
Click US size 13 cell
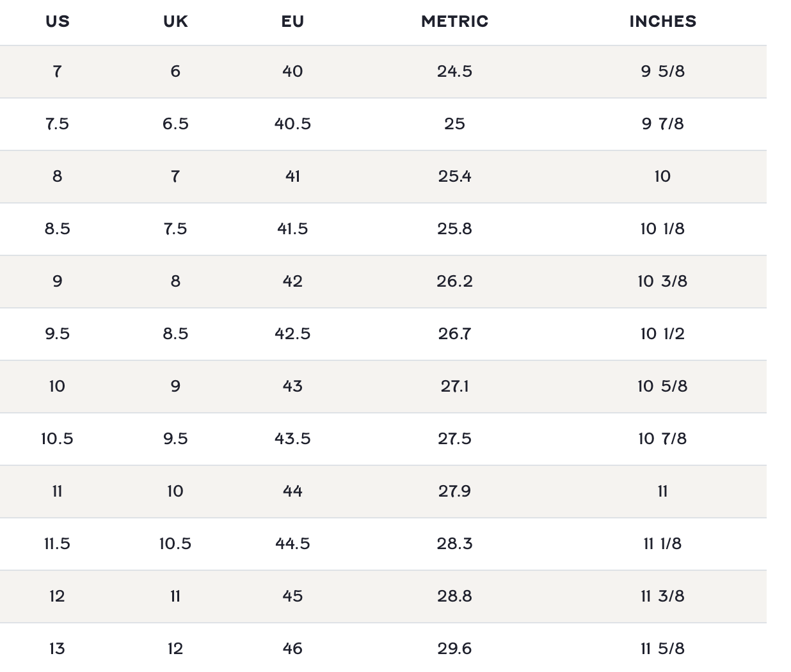[x=57, y=648]
